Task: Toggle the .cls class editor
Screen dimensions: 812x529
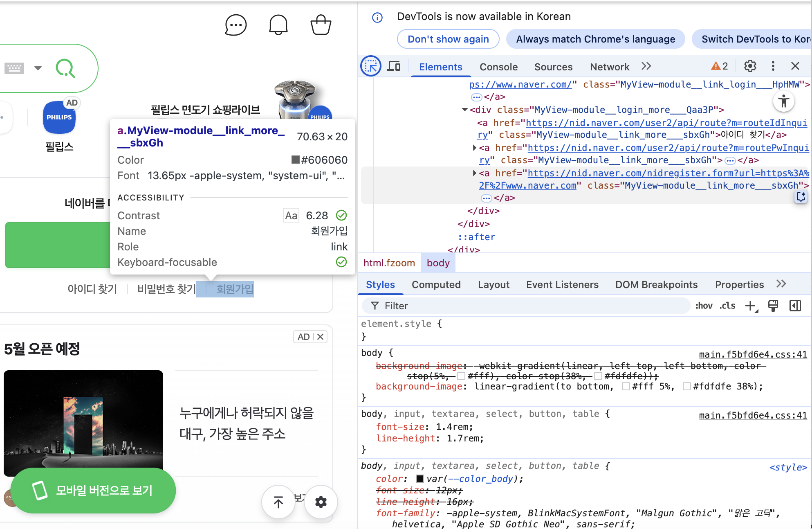Action: point(727,306)
